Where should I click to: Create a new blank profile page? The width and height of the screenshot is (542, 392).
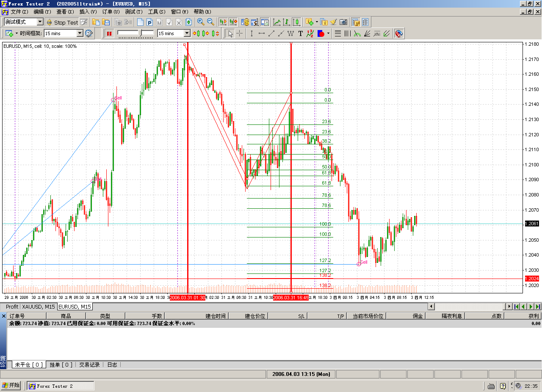tap(140, 22)
